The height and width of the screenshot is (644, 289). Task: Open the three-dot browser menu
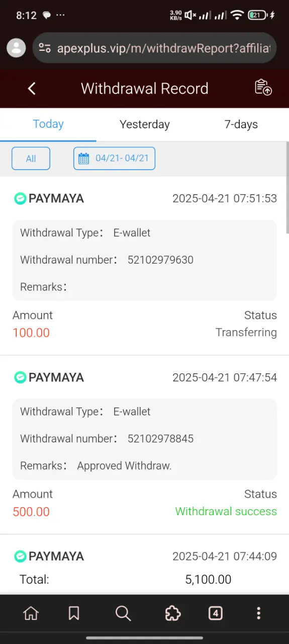coord(258,613)
